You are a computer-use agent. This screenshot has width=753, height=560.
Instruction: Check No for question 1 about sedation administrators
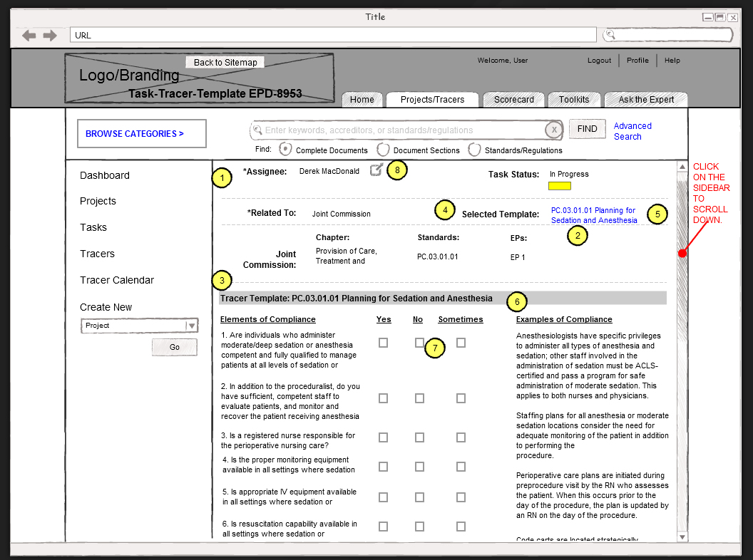pyautogui.click(x=419, y=343)
